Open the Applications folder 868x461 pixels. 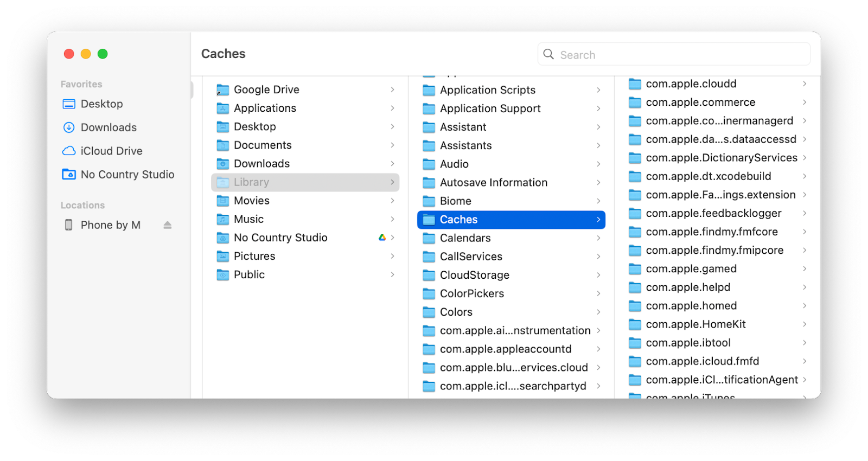click(x=265, y=108)
